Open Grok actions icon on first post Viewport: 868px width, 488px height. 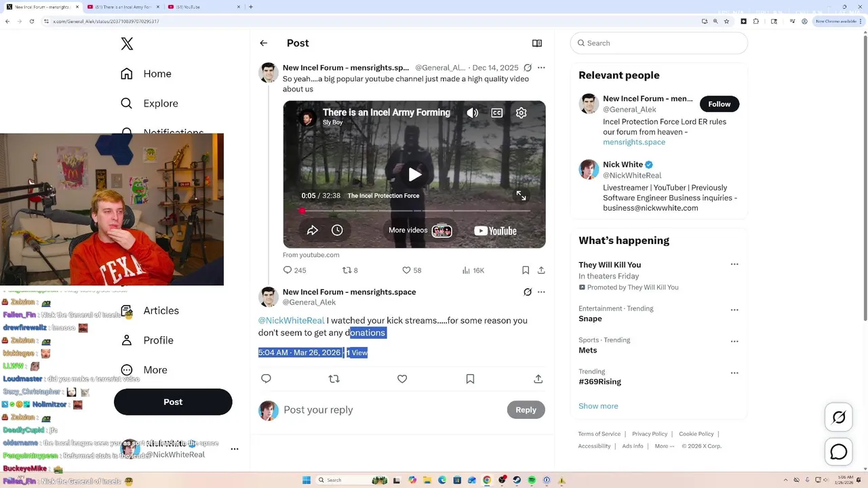pos(528,68)
